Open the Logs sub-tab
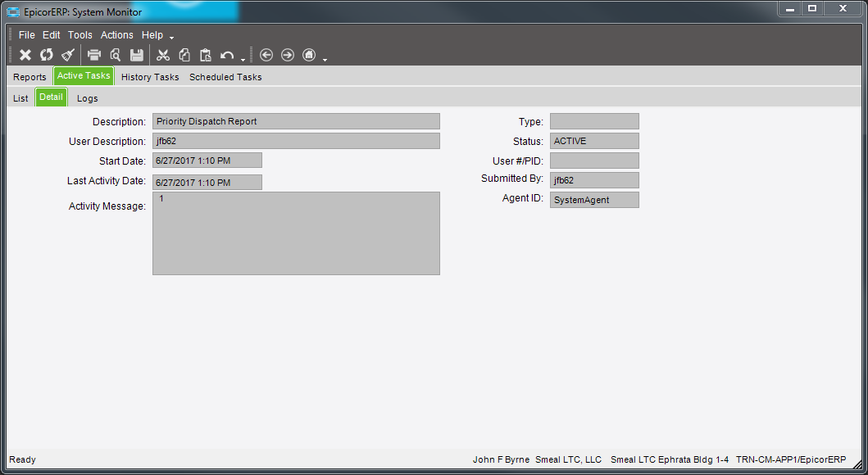 [88, 98]
